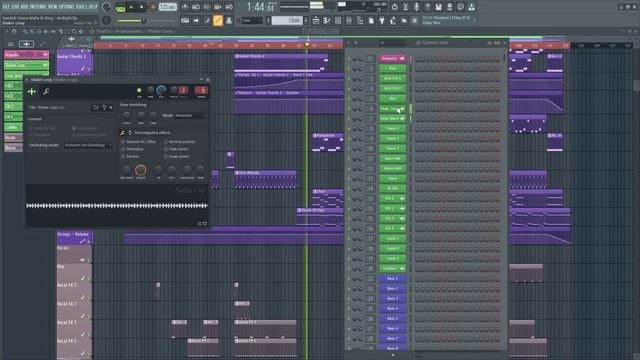The height and width of the screenshot is (360, 640).
Task: Select the Bass 4 channel button
Action: point(392,308)
